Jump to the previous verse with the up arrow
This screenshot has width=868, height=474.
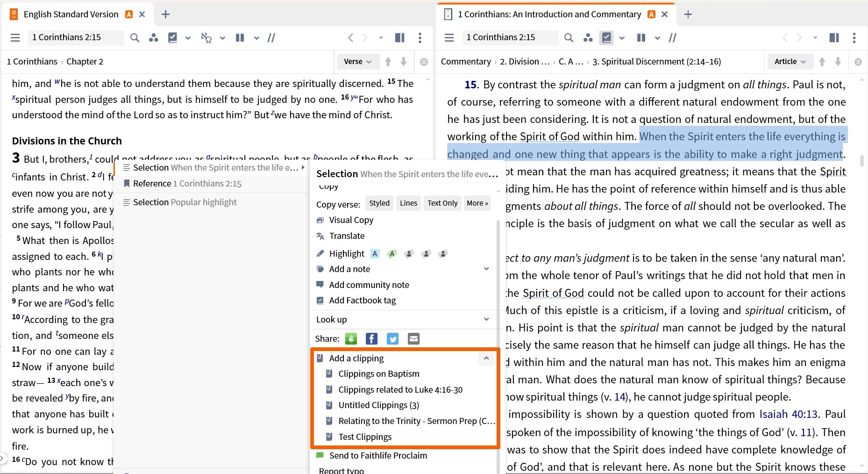coord(388,62)
